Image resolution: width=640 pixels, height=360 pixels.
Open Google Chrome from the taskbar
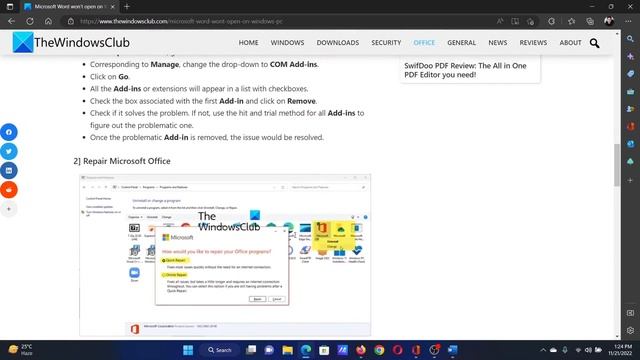pos(379,350)
